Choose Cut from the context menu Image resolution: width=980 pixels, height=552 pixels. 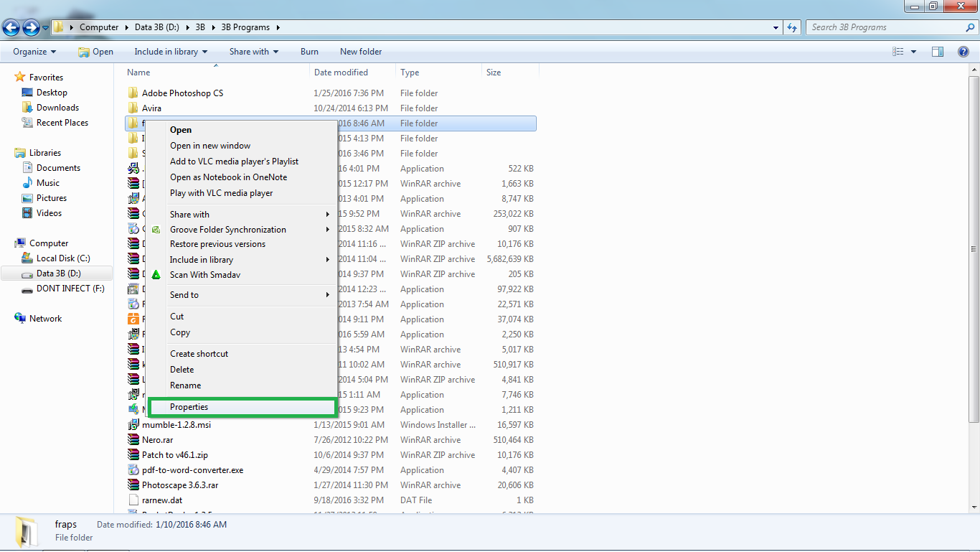242,317
